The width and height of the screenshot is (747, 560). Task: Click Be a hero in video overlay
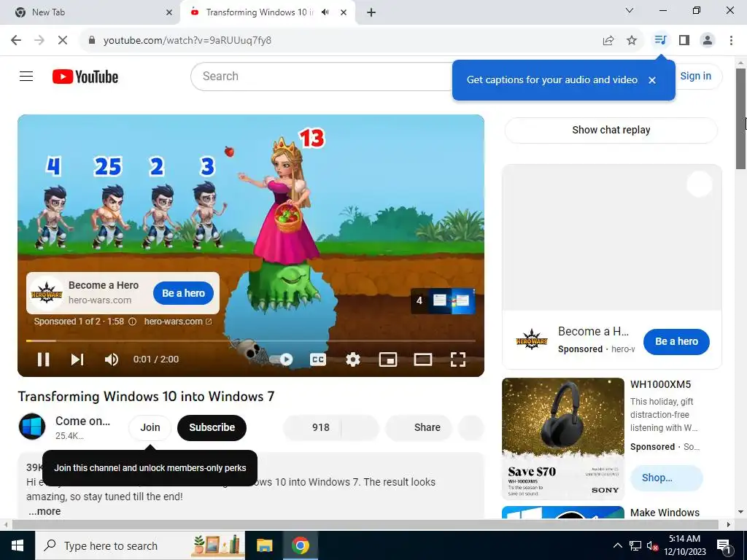tap(183, 293)
